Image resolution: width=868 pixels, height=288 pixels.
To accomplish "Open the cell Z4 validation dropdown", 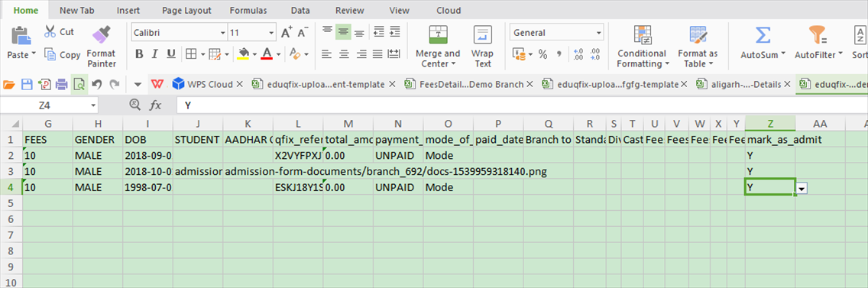I will coord(802,188).
